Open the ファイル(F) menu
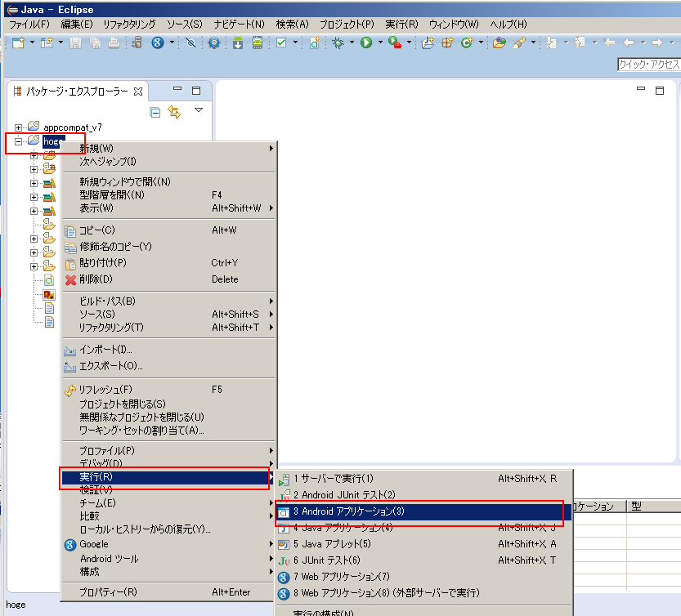 (29, 25)
